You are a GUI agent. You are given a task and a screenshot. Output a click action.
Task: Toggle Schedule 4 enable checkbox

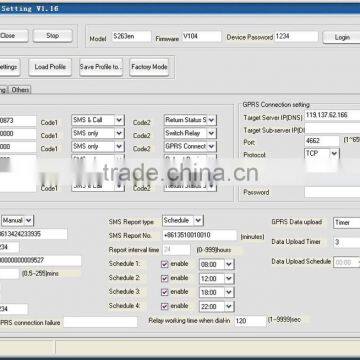pyautogui.click(x=164, y=306)
